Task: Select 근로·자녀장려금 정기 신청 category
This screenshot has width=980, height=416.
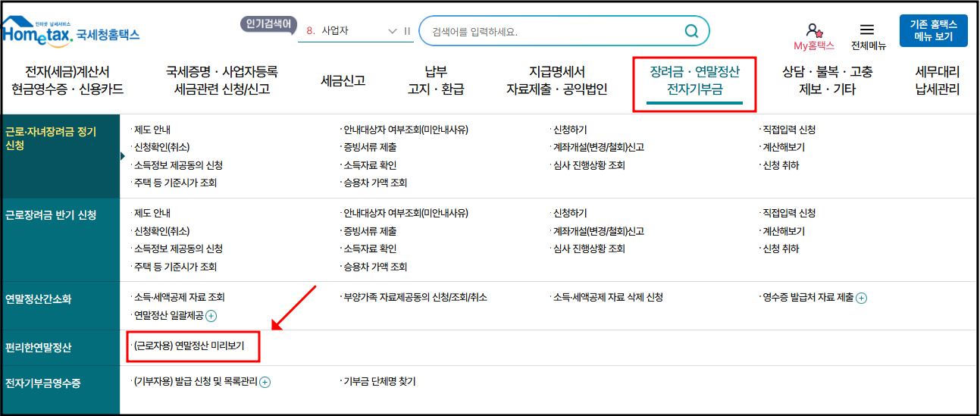Action: [60, 156]
